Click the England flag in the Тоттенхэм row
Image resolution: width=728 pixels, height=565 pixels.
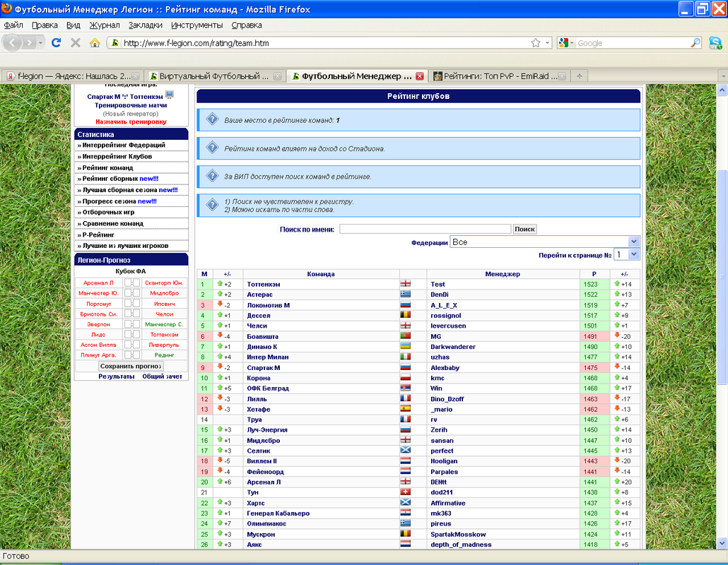click(x=405, y=283)
